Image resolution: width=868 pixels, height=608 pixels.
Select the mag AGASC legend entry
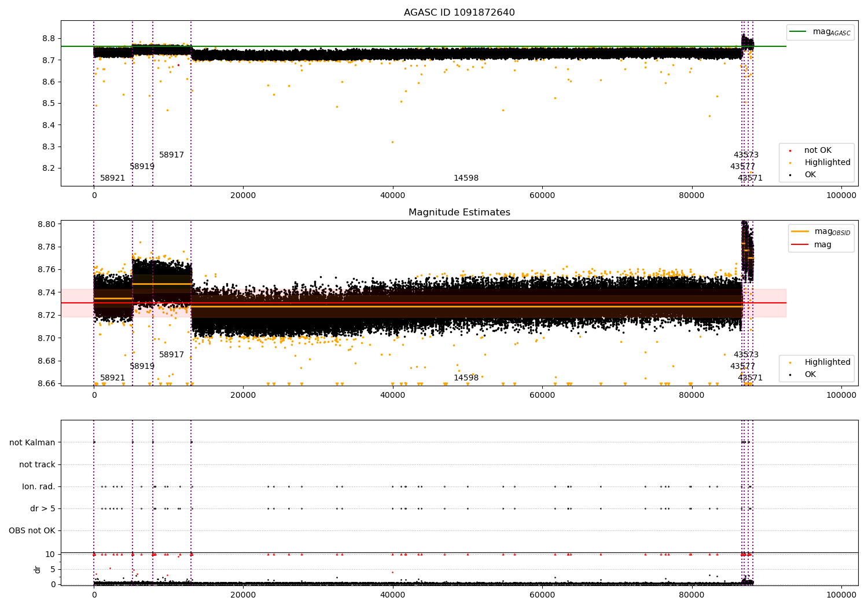click(820, 32)
